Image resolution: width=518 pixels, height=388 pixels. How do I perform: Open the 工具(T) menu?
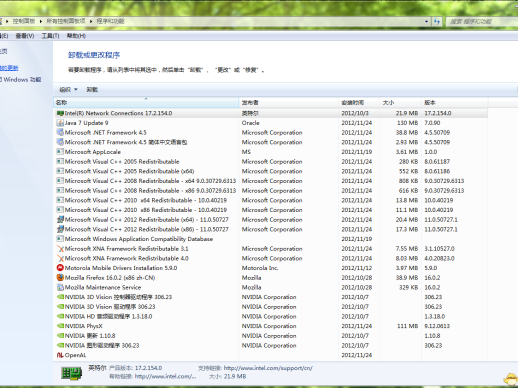tap(50, 36)
